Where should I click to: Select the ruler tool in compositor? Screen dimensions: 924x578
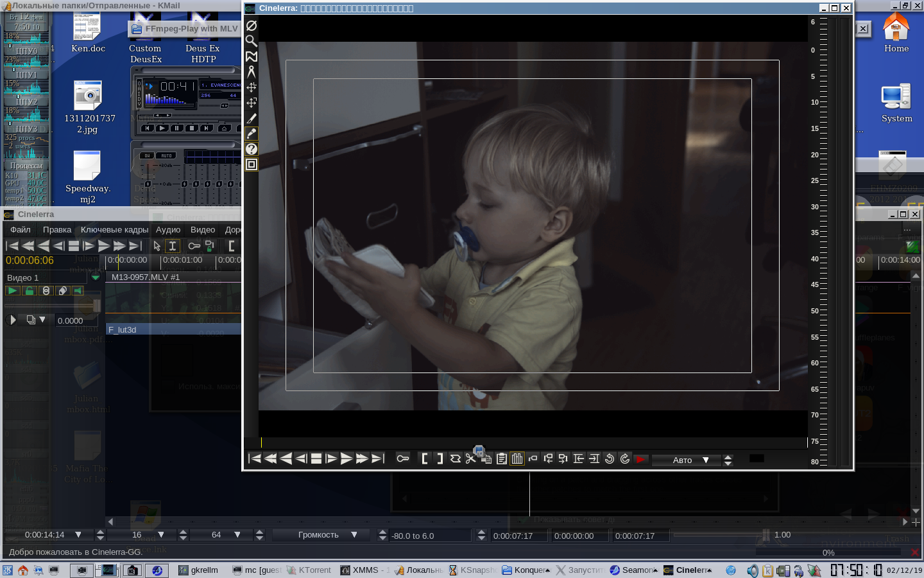point(252,72)
